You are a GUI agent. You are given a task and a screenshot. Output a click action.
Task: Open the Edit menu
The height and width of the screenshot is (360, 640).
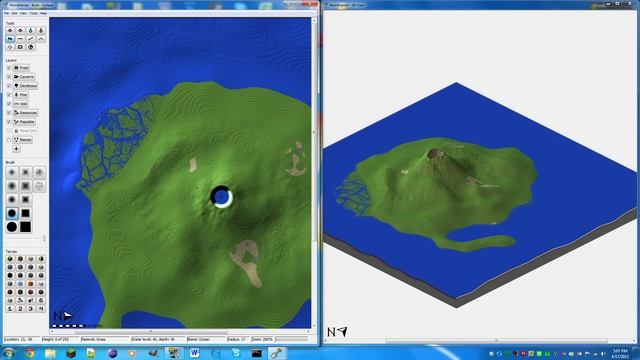pyautogui.click(x=14, y=13)
